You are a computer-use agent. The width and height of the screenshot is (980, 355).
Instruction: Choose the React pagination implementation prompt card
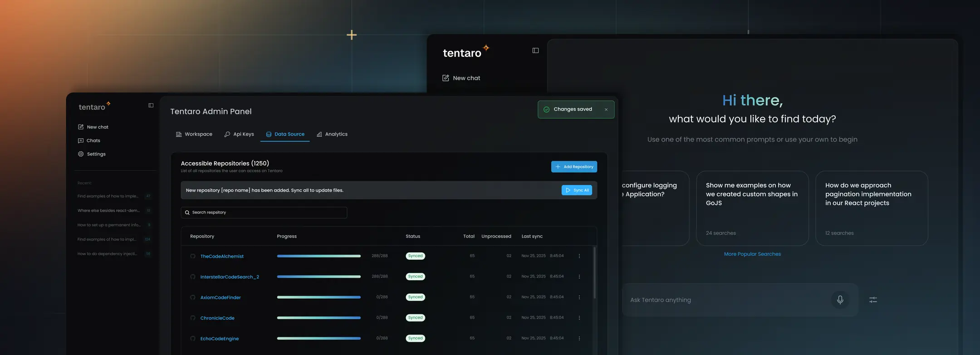pos(872,209)
